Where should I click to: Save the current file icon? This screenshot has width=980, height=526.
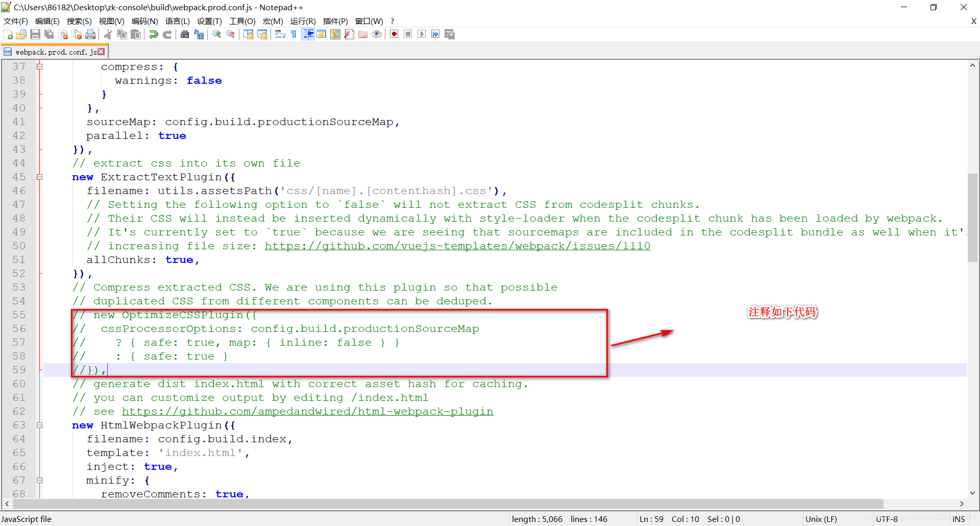click(35, 34)
